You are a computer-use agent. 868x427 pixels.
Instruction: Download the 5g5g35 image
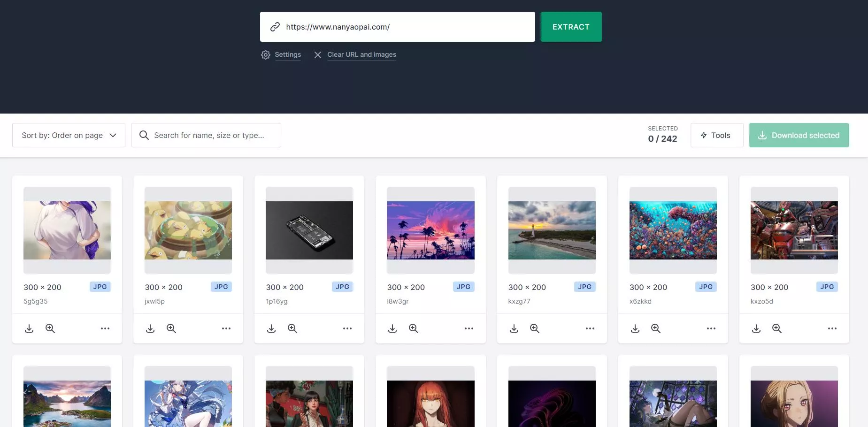point(29,328)
